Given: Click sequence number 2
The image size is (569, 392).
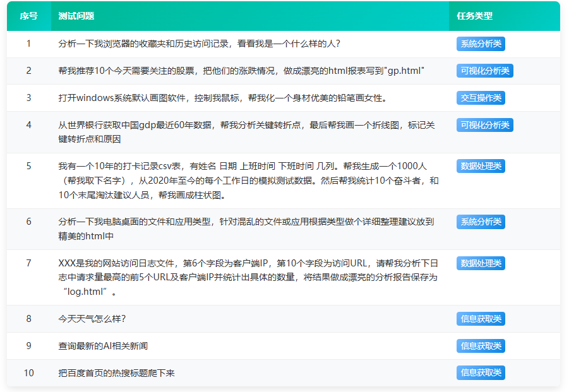Looking at the screenshot, I should [28, 70].
